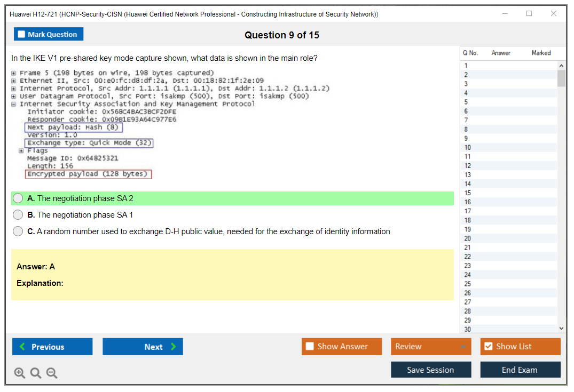Jump to question 15 in the list
Screen dimensions: 574x392
click(x=468, y=193)
